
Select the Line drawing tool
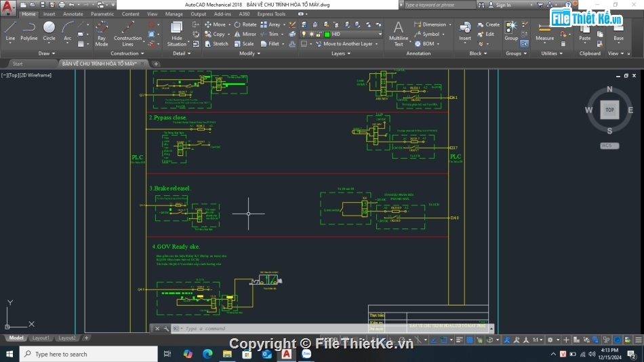[x=10, y=32]
